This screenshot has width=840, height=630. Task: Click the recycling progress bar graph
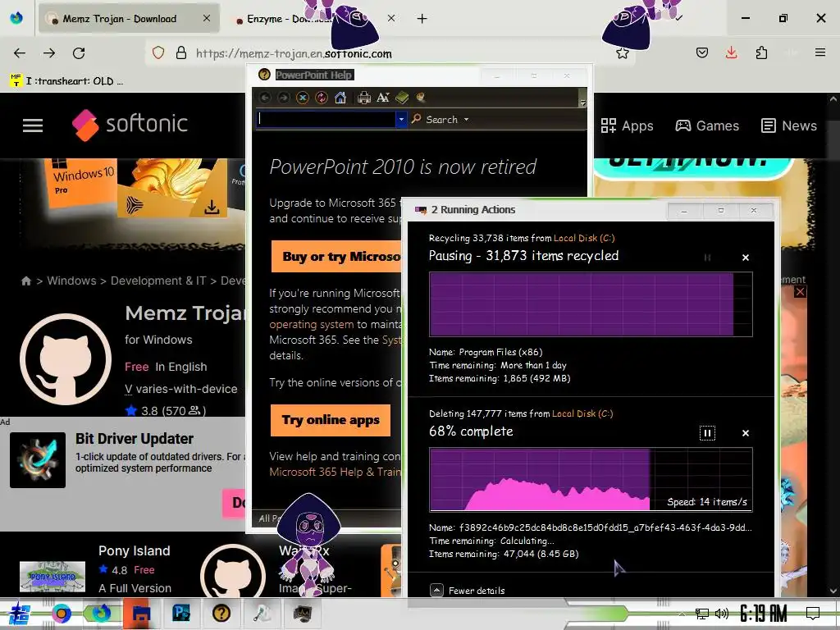click(x=591, y=304)
